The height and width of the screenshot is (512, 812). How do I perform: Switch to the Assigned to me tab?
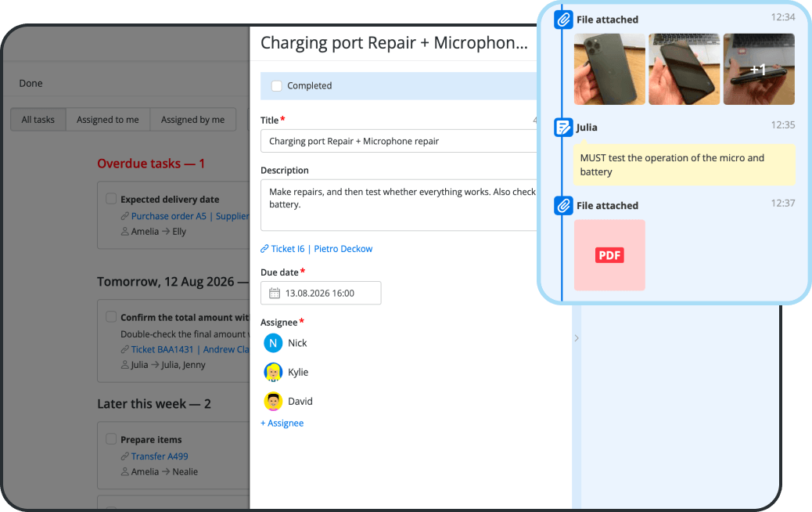pyautogui.click(x=108, y=120)
